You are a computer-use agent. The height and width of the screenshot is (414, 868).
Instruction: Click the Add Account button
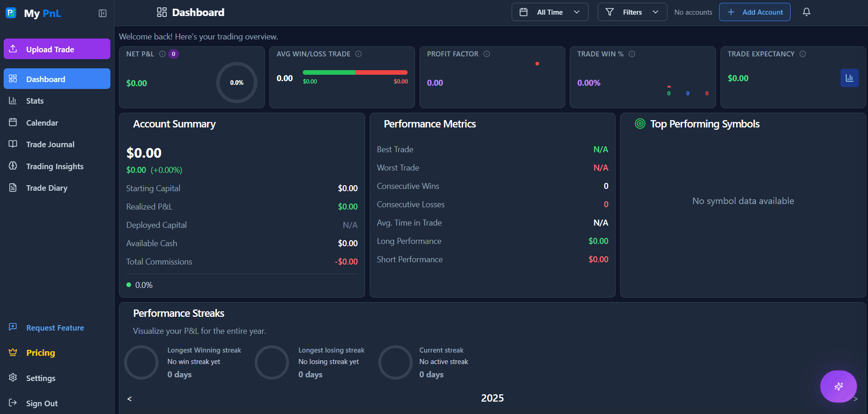[x=754, y=12]
